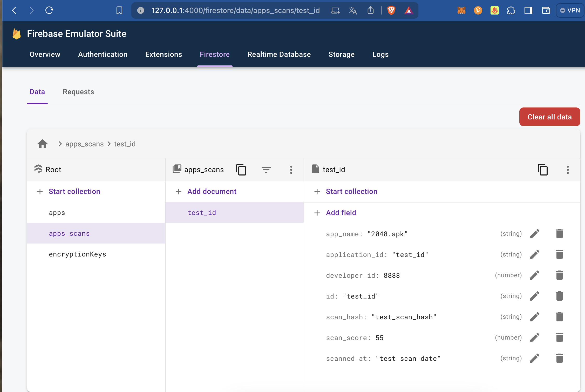Open the extensions puzzle icon
This screenshot has width=585, height=392.
pos(511,10)
